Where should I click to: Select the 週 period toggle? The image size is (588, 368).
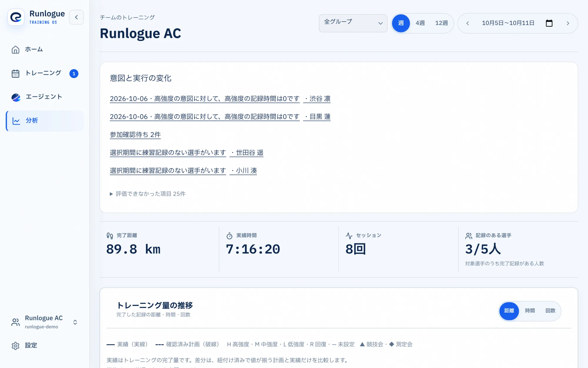point(401,23)
